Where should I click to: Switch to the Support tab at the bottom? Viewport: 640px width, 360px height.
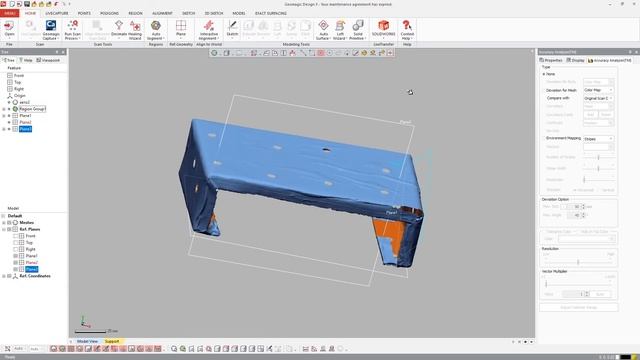click(x=112, y=341)
